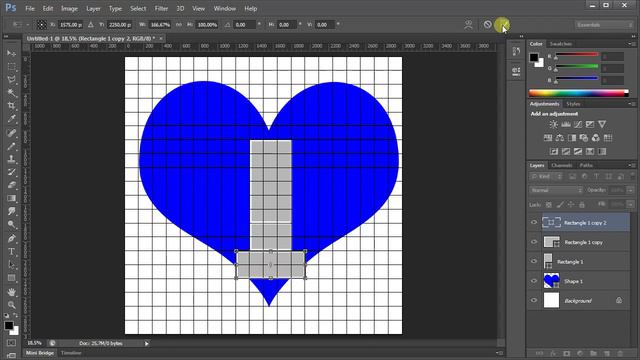Image resolution: width=640 pixels, height=360 pixels.
Task: Toggle lock all padlock
Action: coord(582,204)
